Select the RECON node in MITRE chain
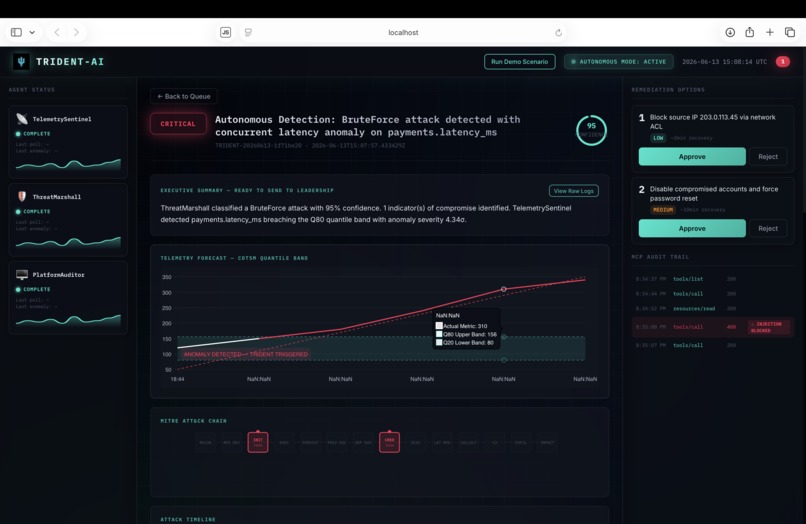Image resolution: width=806 pixels, height=524 pixels. (x=205, y=442)
